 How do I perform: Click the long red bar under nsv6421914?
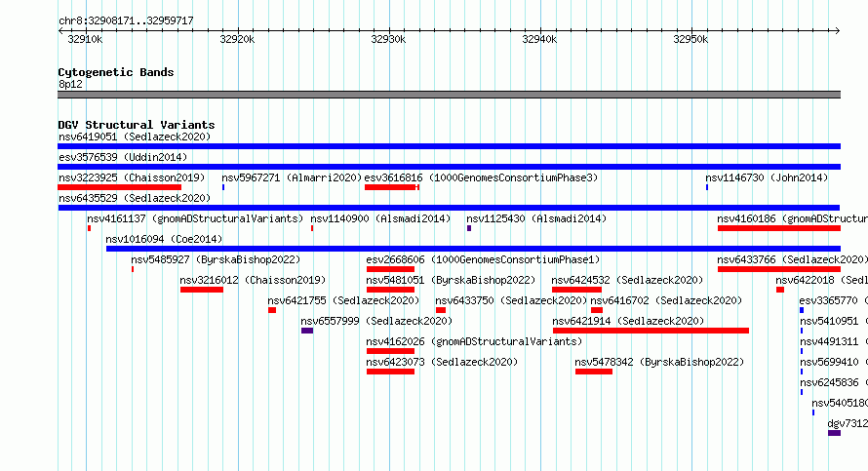click(651, 331)
